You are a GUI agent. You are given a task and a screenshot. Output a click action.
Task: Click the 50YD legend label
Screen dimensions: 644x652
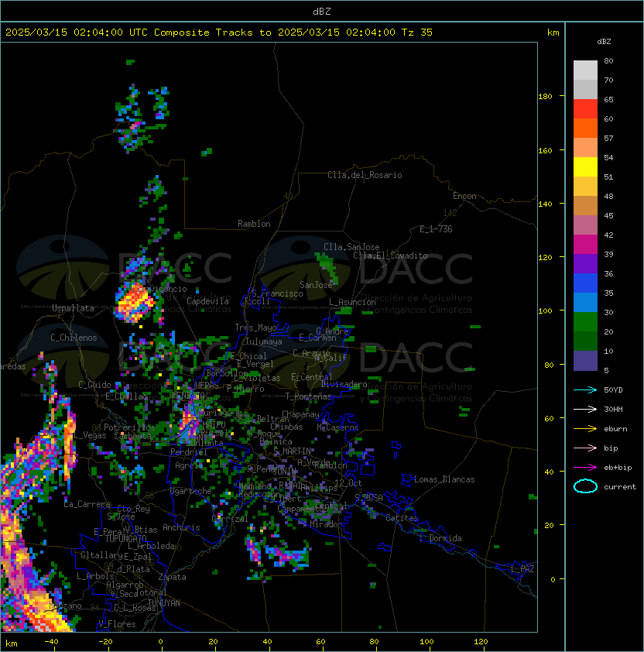613,390
